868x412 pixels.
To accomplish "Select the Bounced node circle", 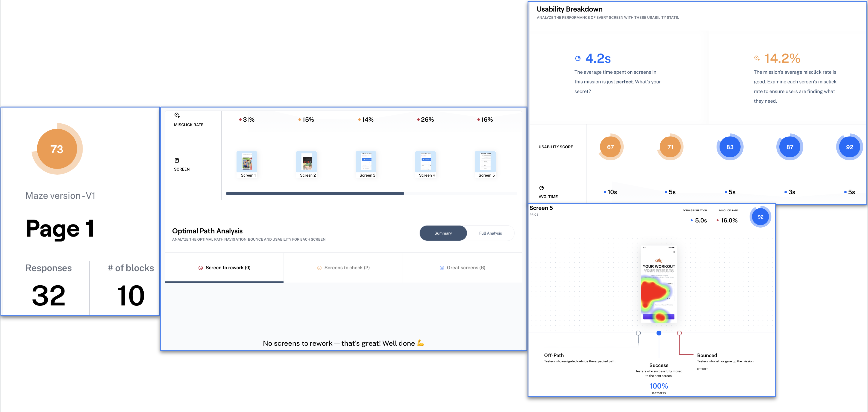I will 679,333.
